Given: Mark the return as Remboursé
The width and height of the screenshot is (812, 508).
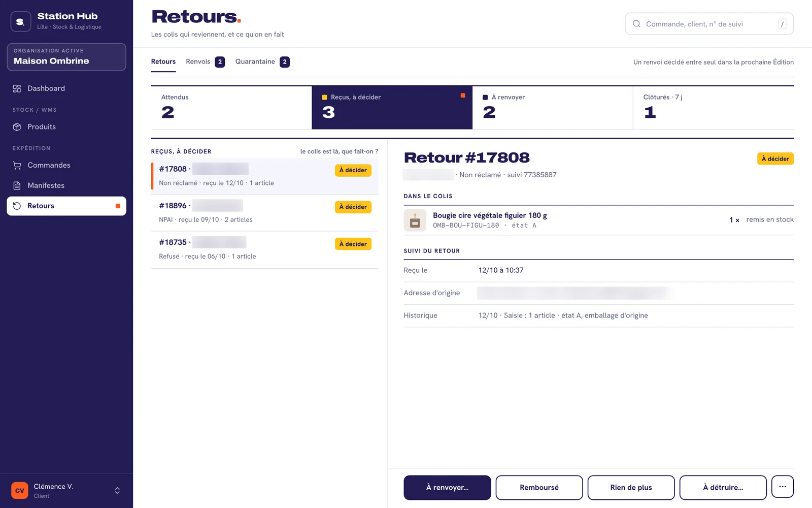Looking at the screenshot, I should point(539,488).
